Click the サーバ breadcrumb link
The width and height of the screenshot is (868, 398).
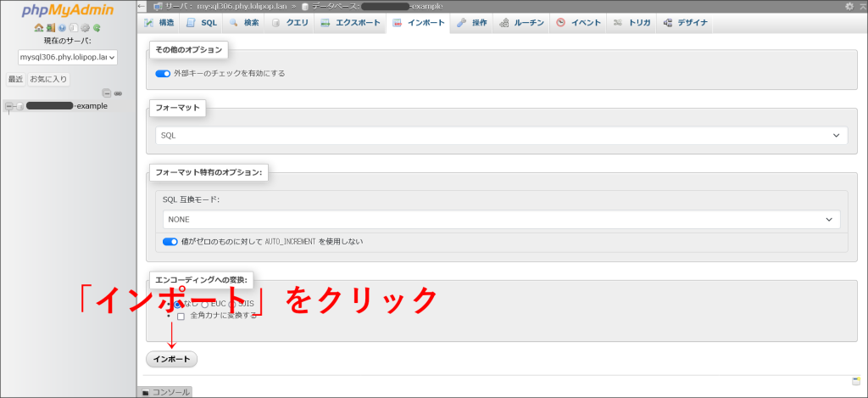click(224, 6)
